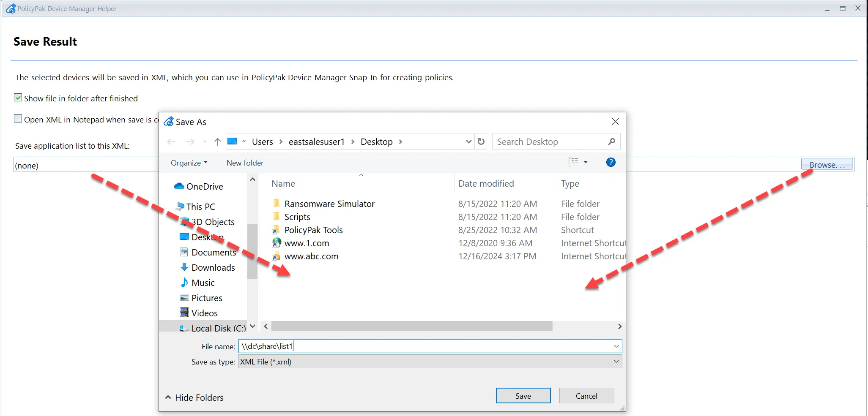Open the Organize menu
The width and height of the screenshot is (868, 416).
(x=189, y=163)
